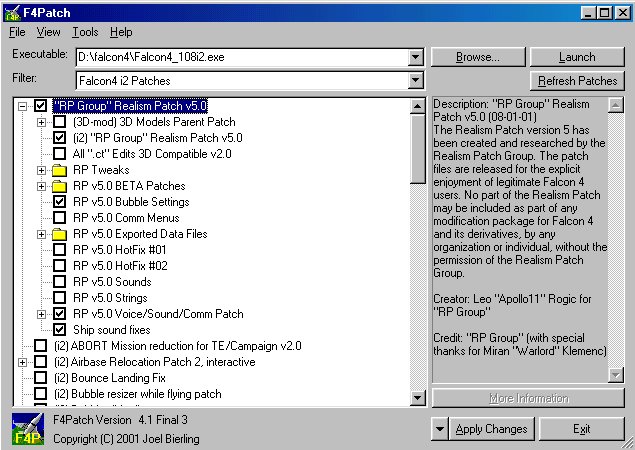Uncheck the root "RP Group" Realism Patch v5.0 checkbox

coord(40,106)
